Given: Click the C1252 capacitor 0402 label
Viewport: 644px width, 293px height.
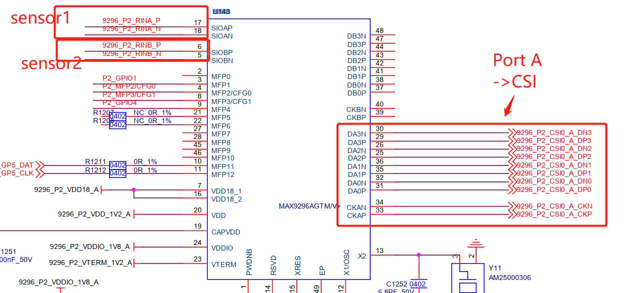Looking at the screenshot, I should (x=418, y=284).
